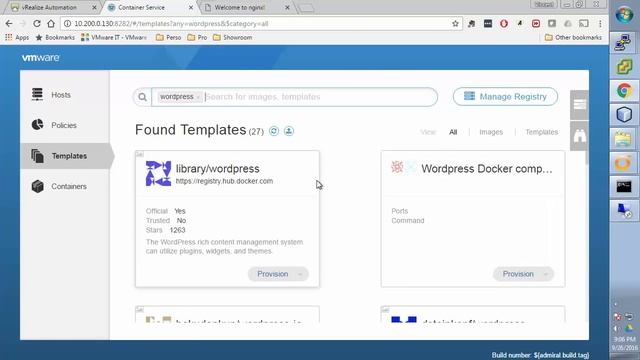
Task: Open the Containers cube icon
Action: click(38, 186)
